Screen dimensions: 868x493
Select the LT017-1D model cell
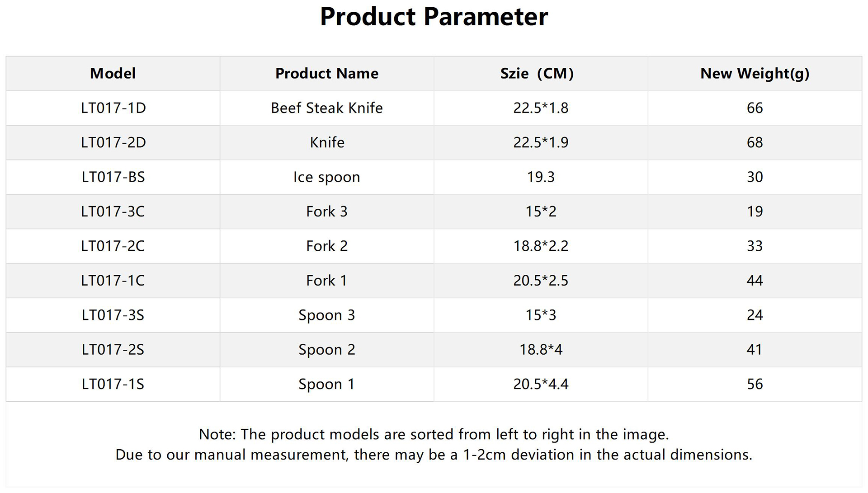(113, 108)
